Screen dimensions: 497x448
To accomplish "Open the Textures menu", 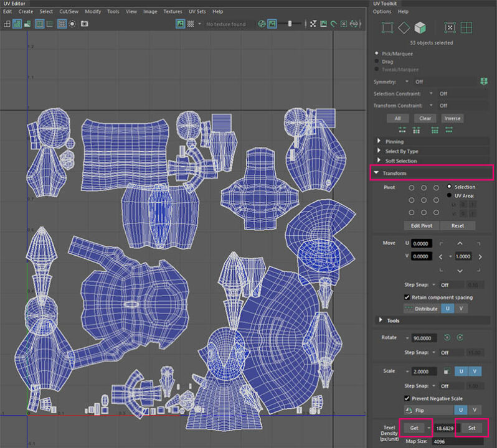I will point(173,11).
